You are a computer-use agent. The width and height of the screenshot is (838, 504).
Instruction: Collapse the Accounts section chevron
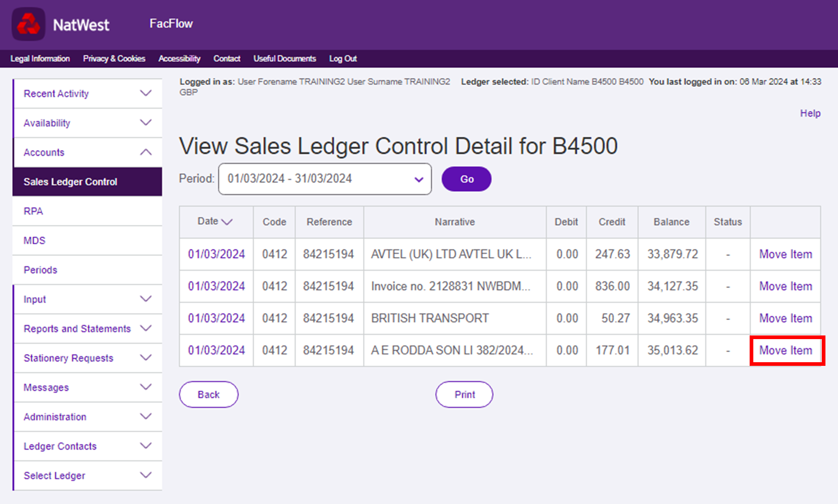pyautogui.click(x=145, y=152)
